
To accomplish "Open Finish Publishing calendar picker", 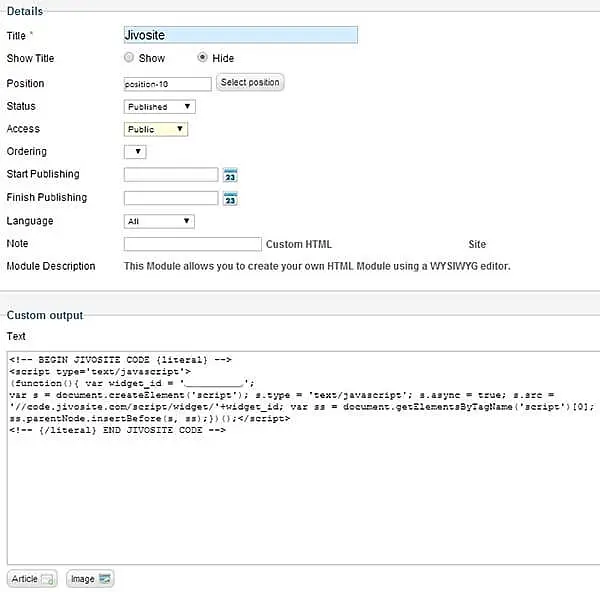I will pos(231,198).
